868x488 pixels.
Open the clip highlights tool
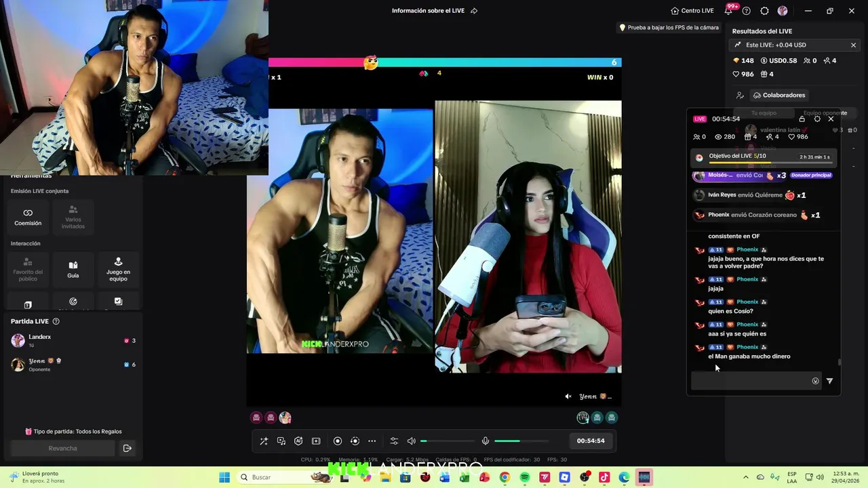pos(316,441)
